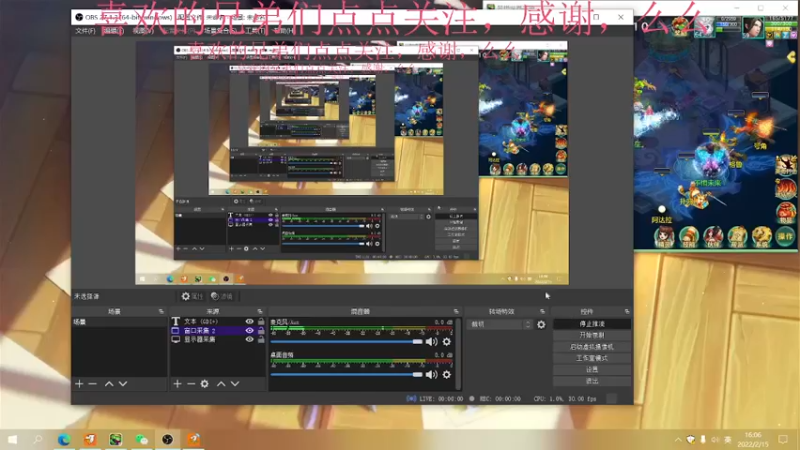
Task: Add a new scene with the plus icon
Action: [x=79, y=384]
